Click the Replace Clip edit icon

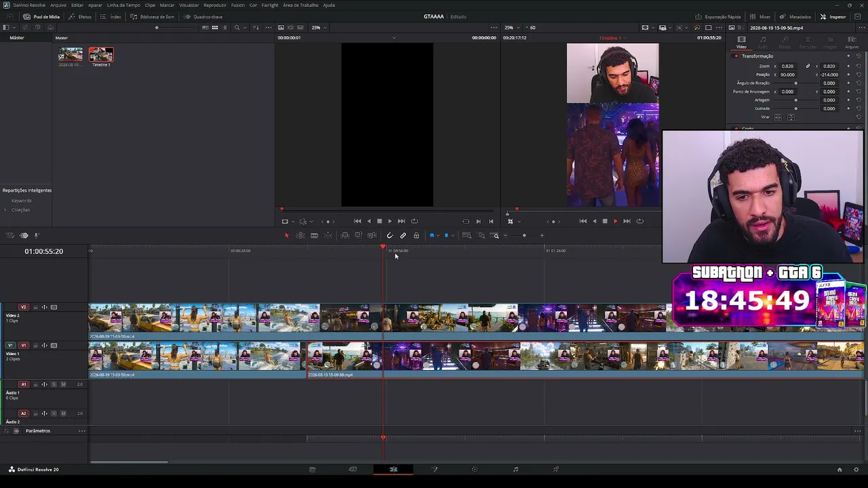pos(372,235)
